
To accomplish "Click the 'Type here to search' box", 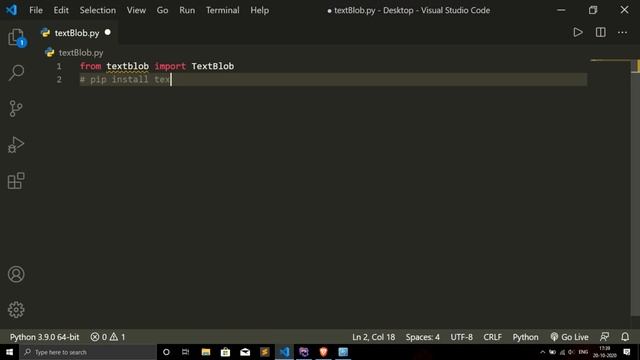I will coord(88,352).
